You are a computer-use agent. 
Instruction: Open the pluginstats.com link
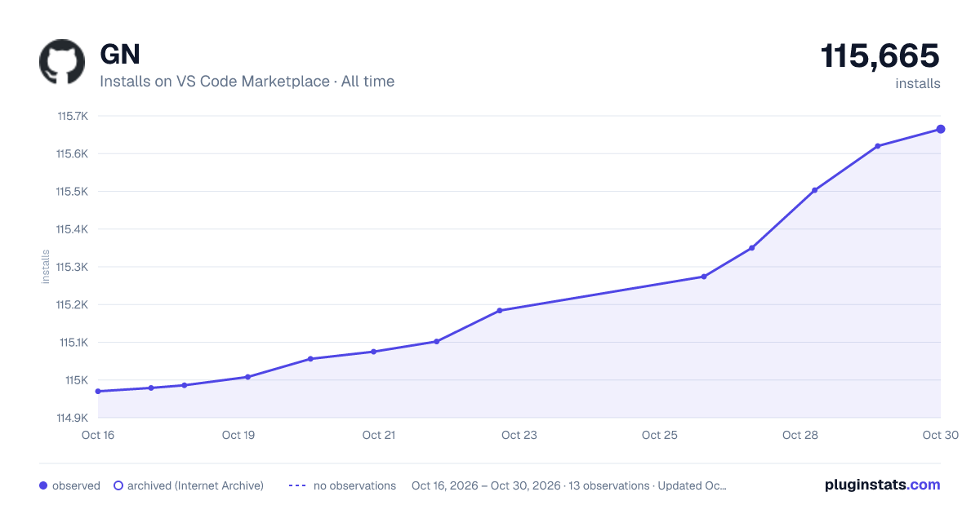pos(882,485)
